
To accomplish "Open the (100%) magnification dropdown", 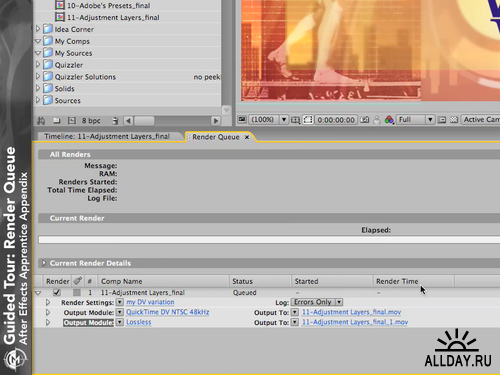I will click(x=269, y=119).
